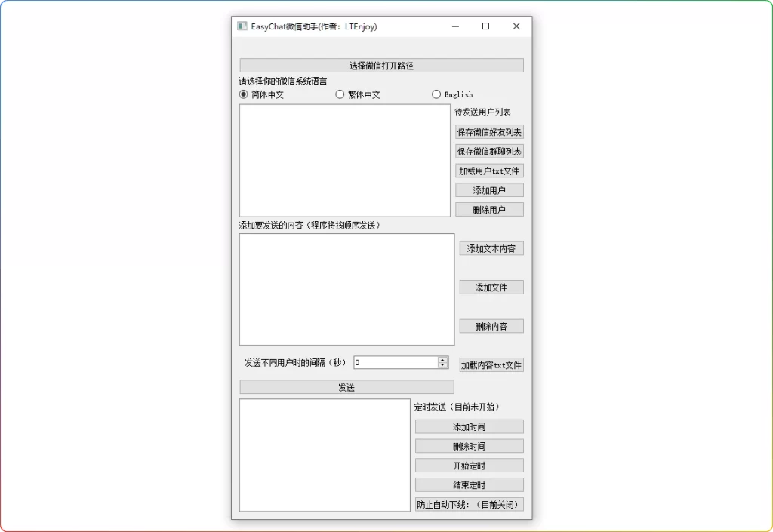Screen dimensions: 773x532
Task: Increase interval with spinner up arrow
Action: pyautogui.click(x=442, y=360)
